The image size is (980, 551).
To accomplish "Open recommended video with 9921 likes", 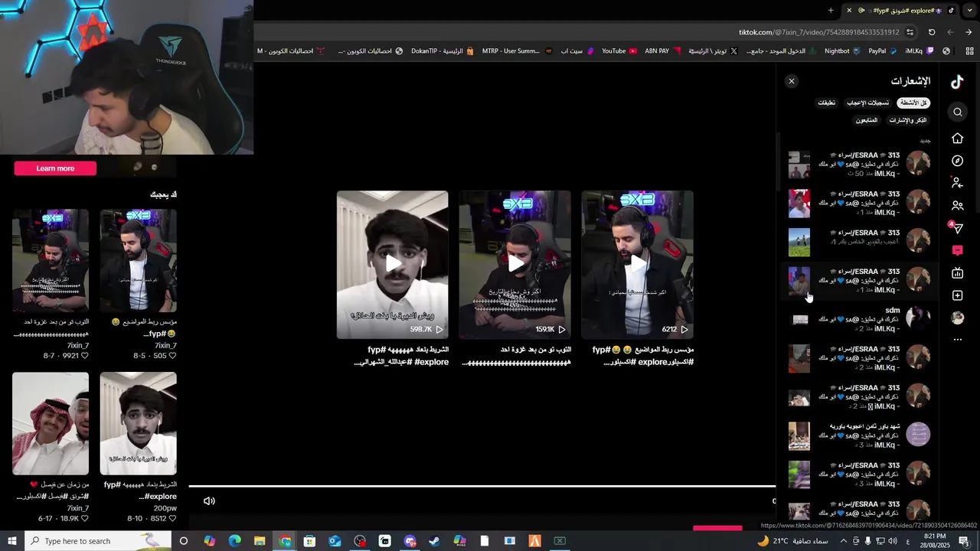I will (x=51, y=260).
